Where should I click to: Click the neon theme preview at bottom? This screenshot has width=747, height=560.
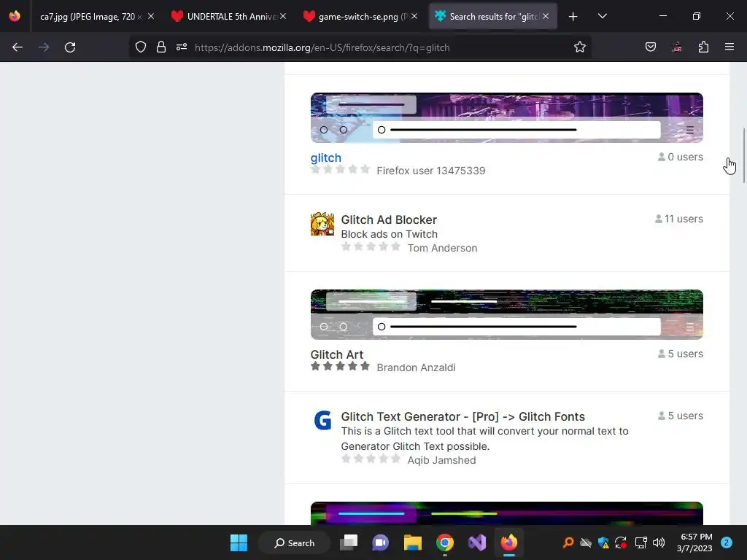pyautogui.click(x=507, y=513)
